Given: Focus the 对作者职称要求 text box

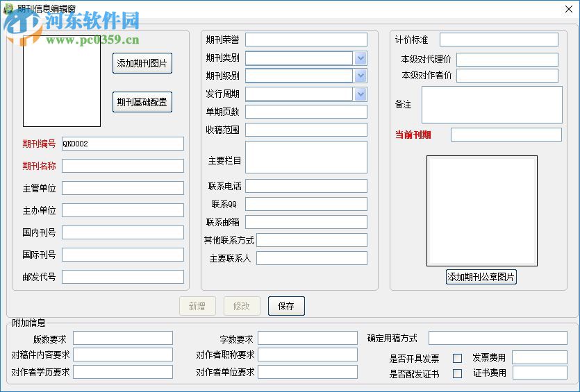Looking at the screenshot, I should (308, 355).
